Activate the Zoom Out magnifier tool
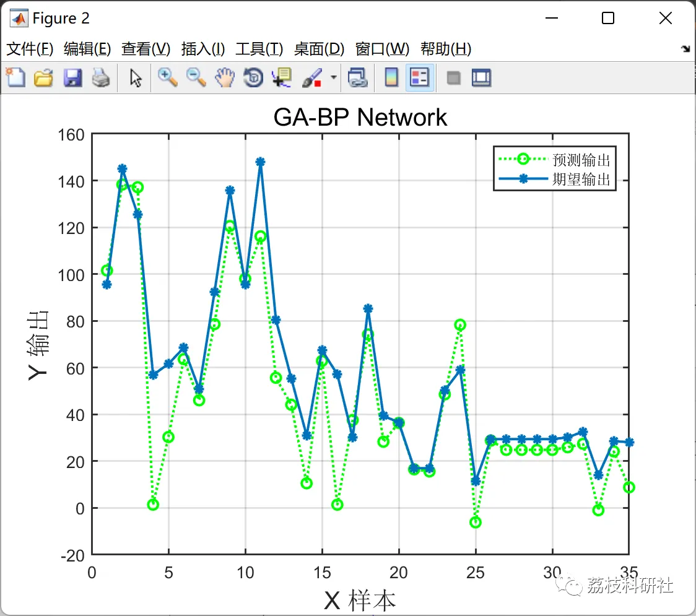 pyautogui.click(x=196, y=77)
